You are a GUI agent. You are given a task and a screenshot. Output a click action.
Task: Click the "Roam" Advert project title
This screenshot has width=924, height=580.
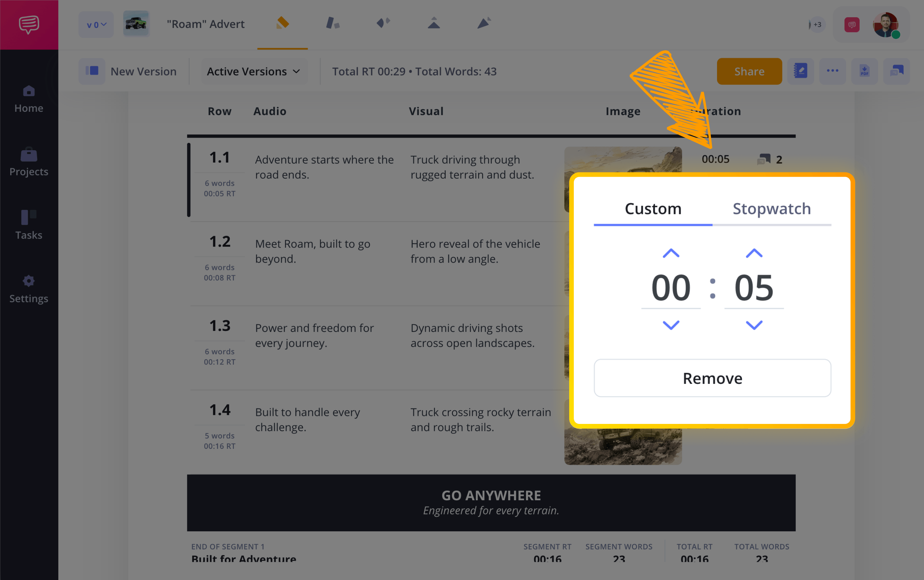[206, 24]
